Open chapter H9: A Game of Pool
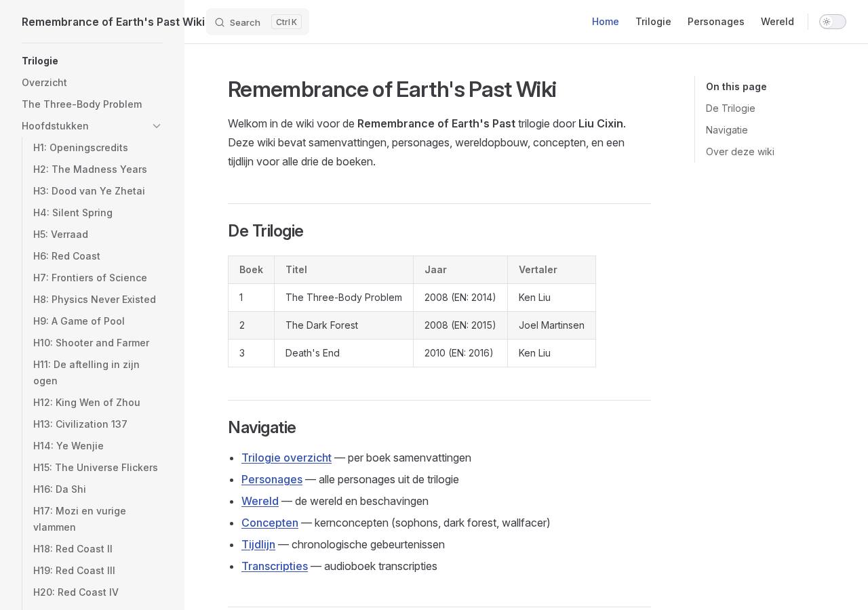 (x=79, y=321)
